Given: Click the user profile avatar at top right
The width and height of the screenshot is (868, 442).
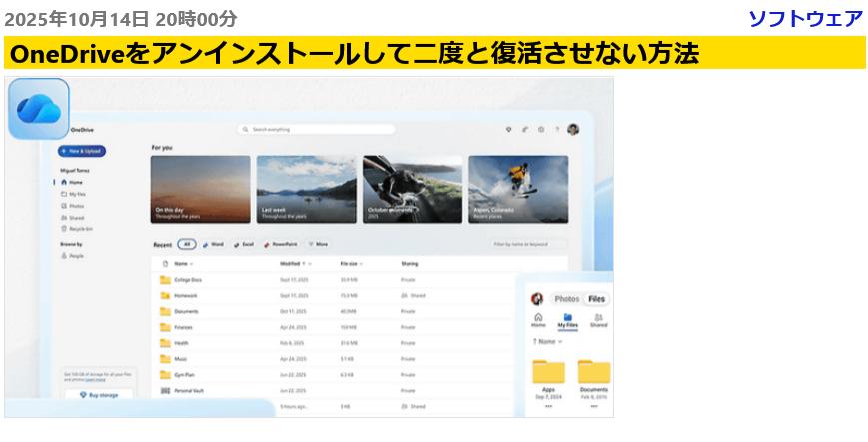Looking at the screenshot, I should point(573,129).
